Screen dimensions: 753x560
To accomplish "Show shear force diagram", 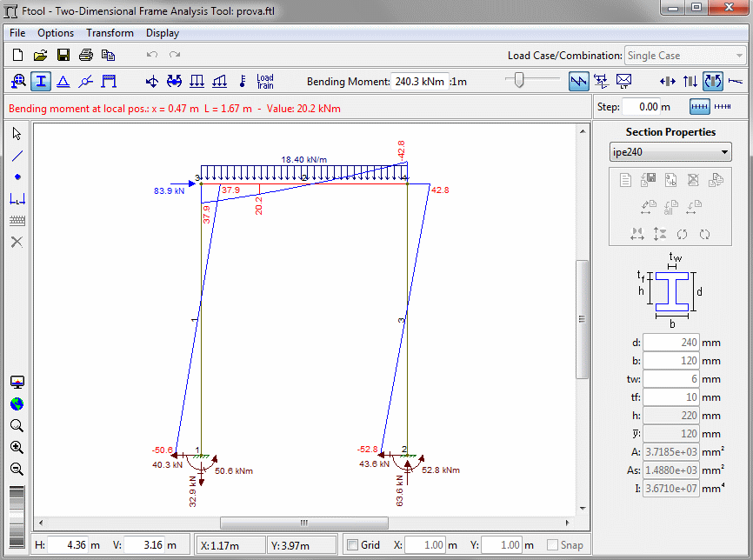I will click(690, 81).
